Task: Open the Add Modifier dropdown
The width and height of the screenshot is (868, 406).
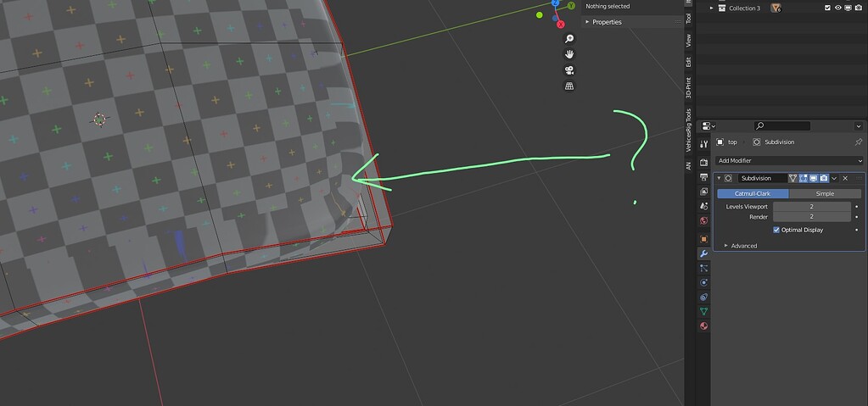Action: [x=789, y=160]
